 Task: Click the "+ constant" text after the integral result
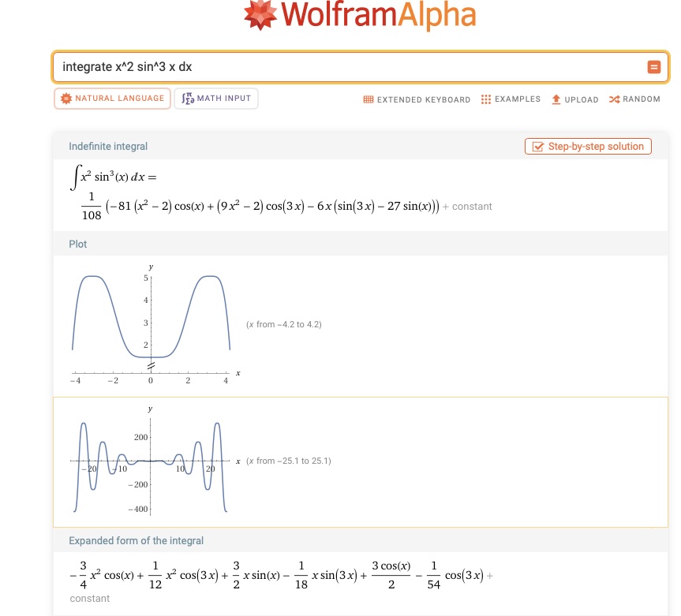pyautogui.click(x=467, y=207)
